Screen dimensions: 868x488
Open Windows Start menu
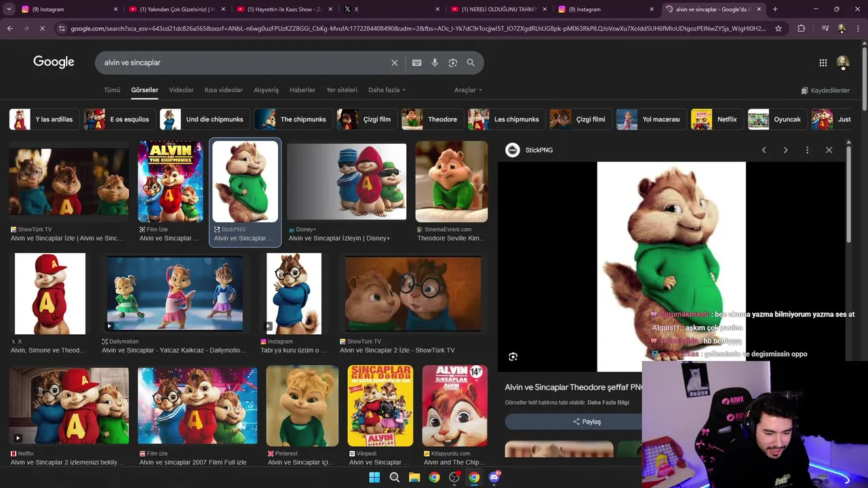coord(374,477)
